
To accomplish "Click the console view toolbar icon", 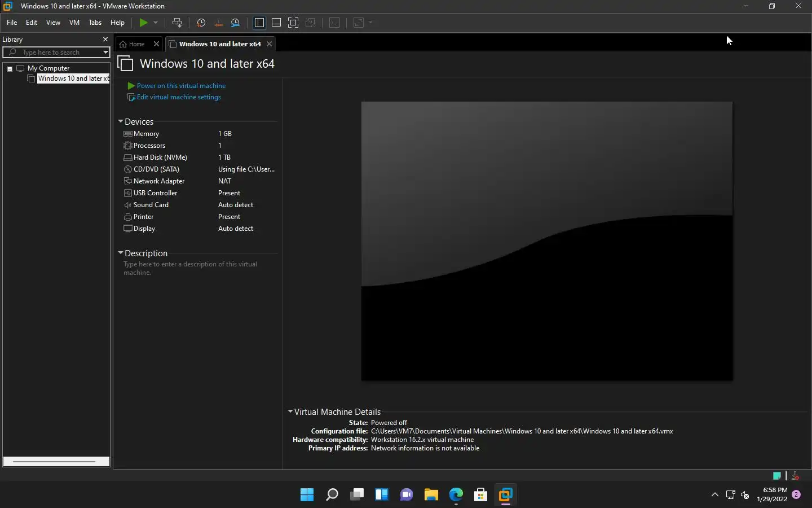I will pyautogui.click(x=334, y=23).
